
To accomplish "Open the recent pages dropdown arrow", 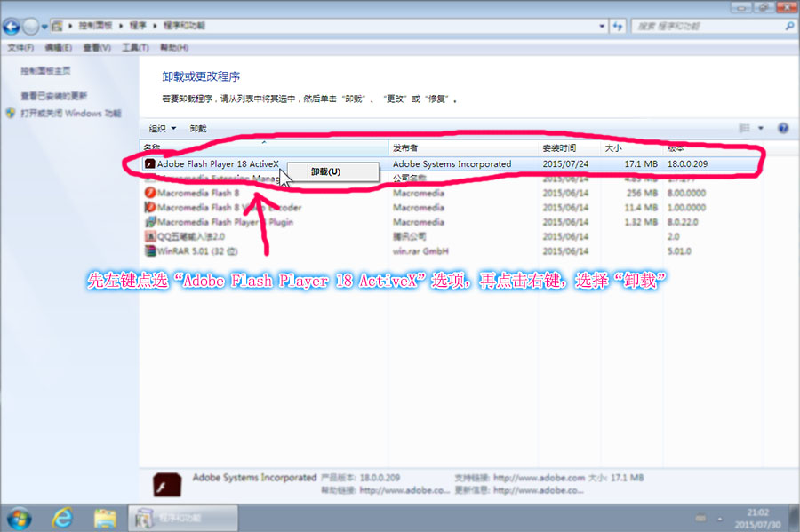I will [44, 27].
